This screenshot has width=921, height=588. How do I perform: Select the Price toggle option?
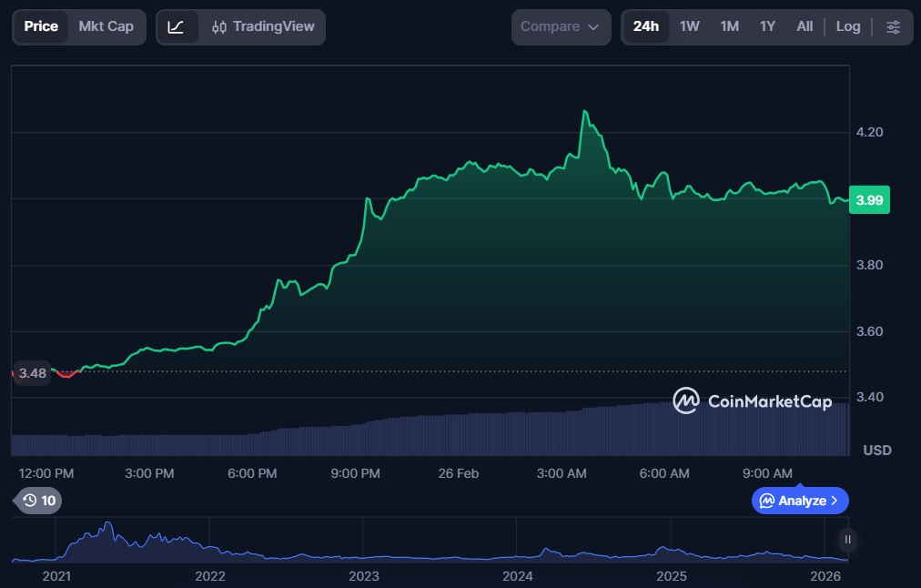41,27
